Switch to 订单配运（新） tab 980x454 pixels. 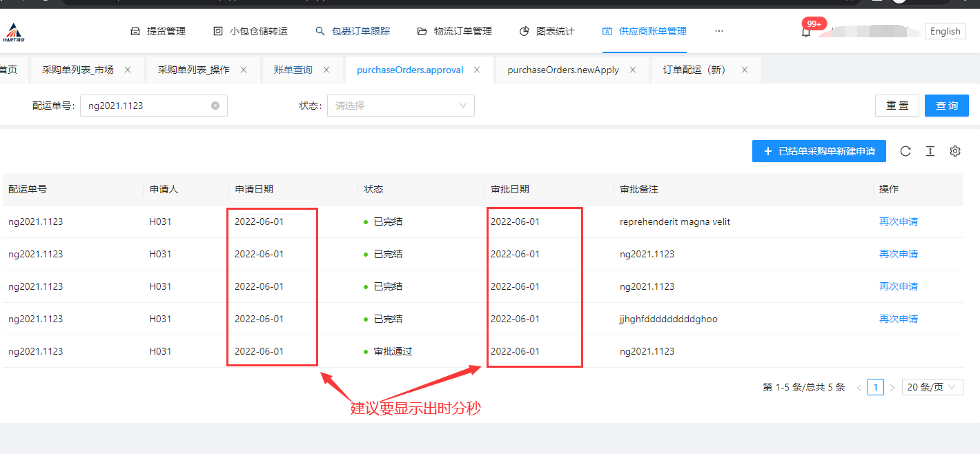[694, 70]
